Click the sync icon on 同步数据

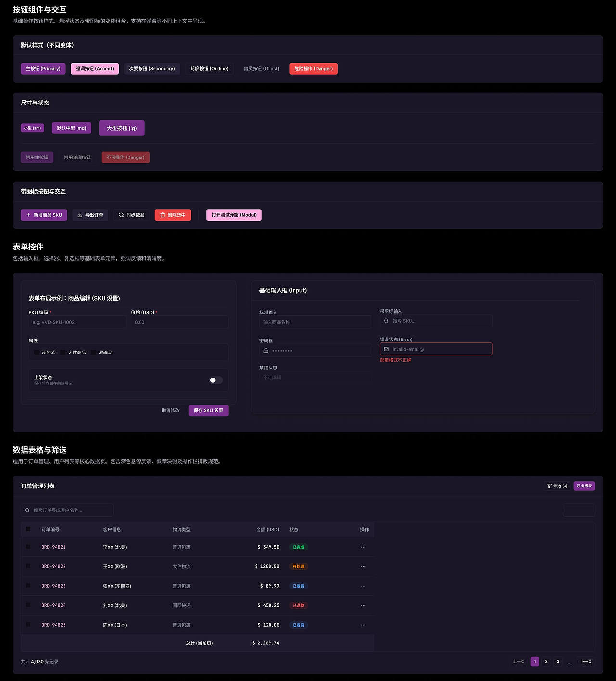click(121, 215)
